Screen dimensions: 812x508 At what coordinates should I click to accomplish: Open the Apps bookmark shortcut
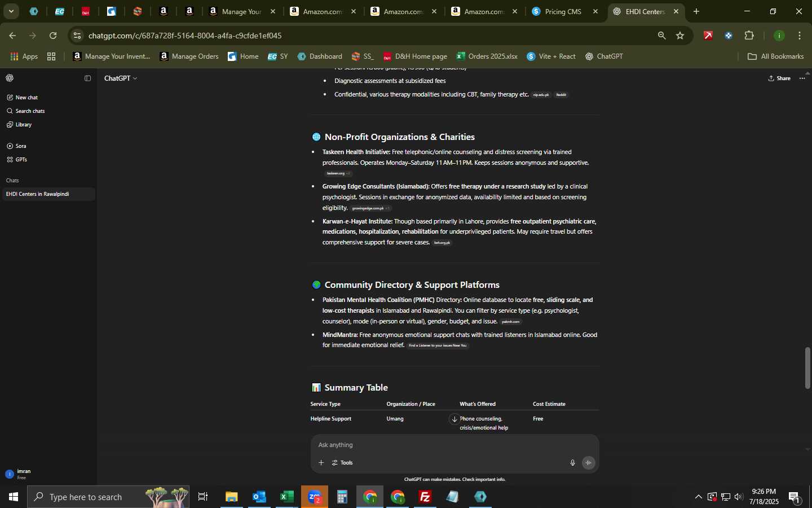[x=24, y=56]
